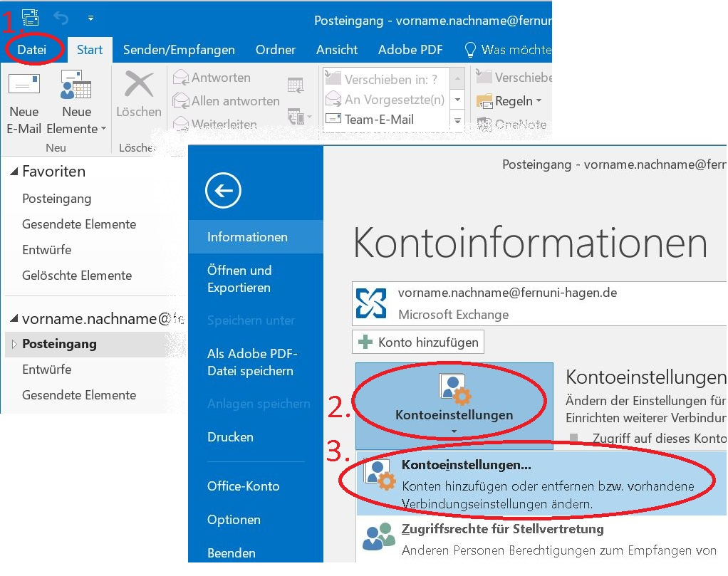Switch to Senden/Empfangen ribbon tab

click(179, 50)
